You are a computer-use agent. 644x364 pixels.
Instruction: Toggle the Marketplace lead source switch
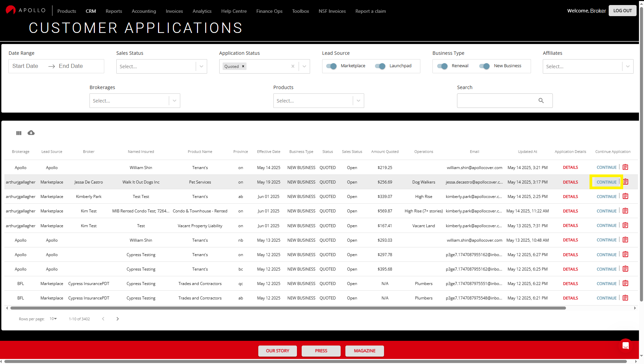point(331,66)
